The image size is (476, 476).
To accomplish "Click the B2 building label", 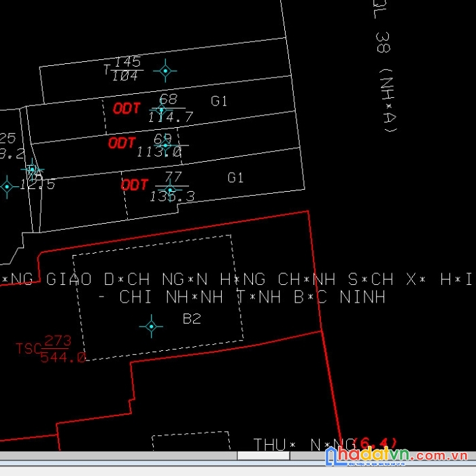I will [x=192, y=318].
